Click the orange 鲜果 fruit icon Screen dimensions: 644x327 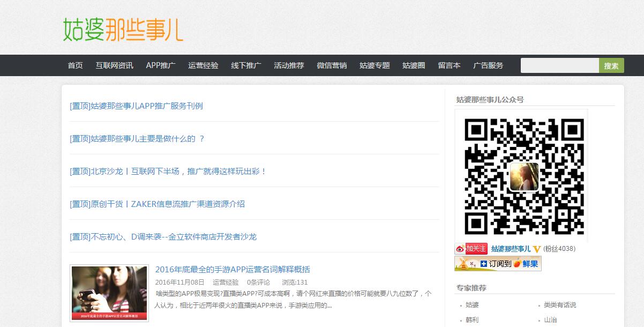pyautogui.click(x=517, y=264)
